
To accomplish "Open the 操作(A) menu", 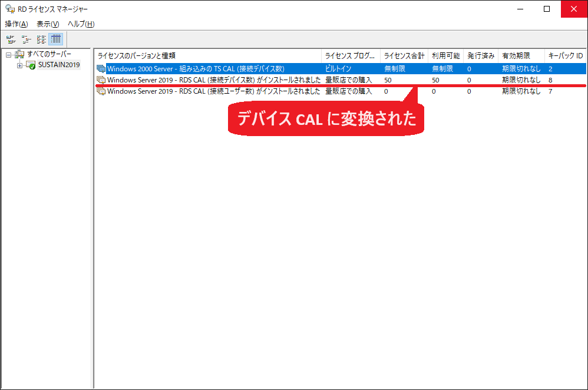I will (16, 24).
